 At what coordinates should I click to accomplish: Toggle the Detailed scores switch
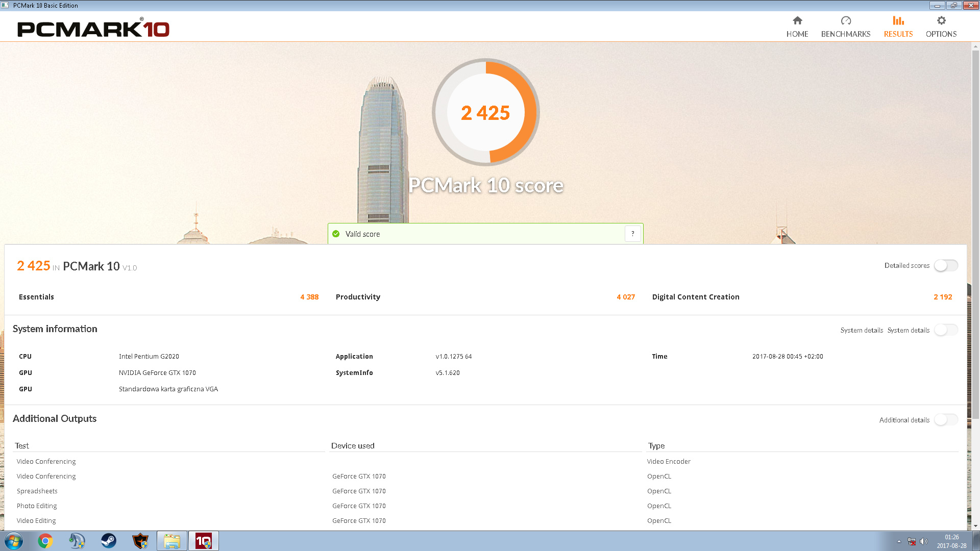tap(946, 266)
